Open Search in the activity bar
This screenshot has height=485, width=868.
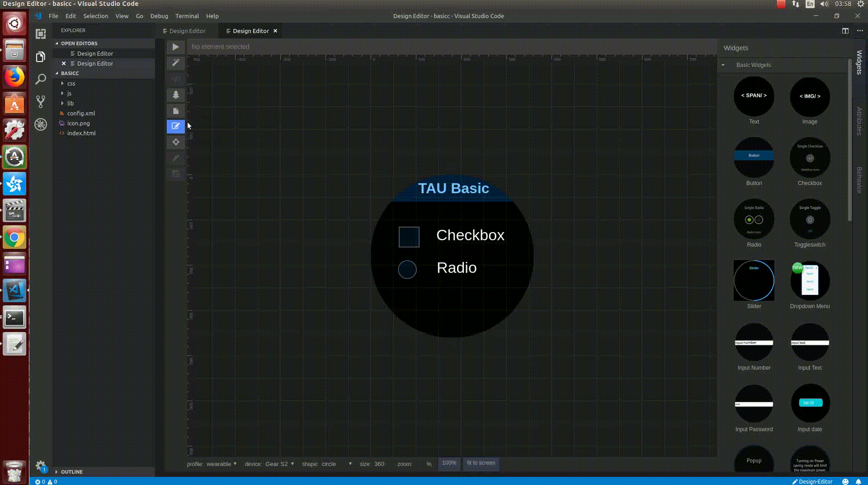(x=41, y=79)
